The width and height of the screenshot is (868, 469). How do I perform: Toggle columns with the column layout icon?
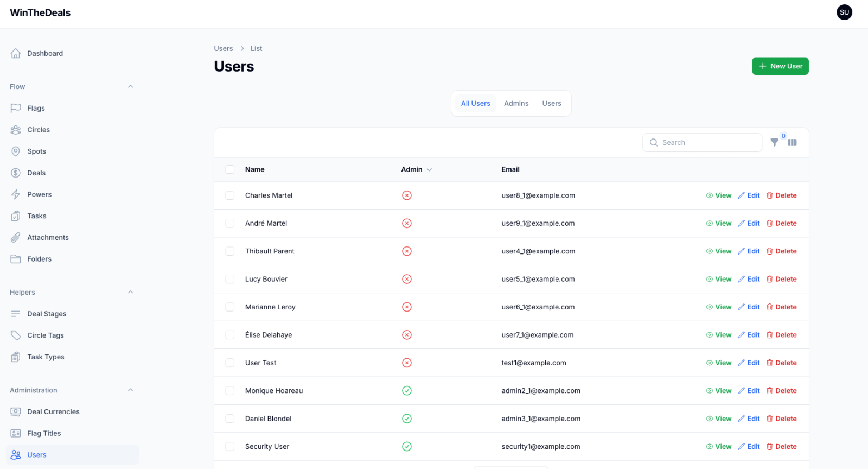click(x=792, y=143)
